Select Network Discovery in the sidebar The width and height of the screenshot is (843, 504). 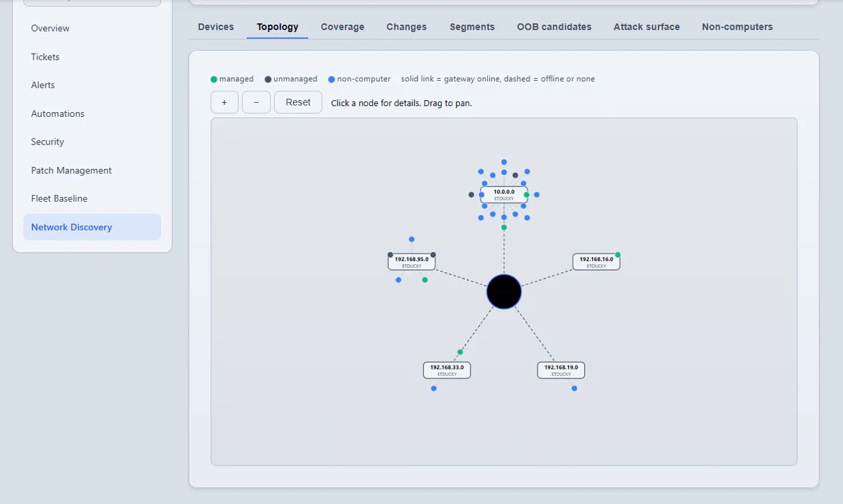point(92,227)
